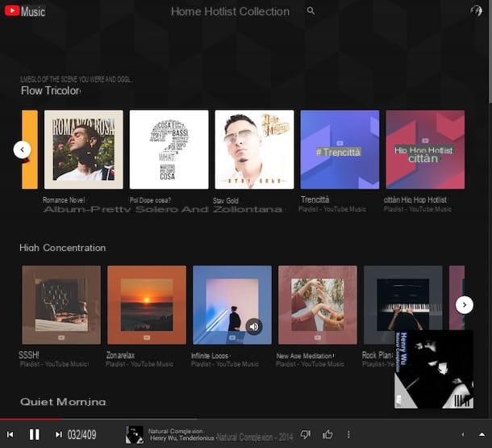
Task: Go to the Home tab
Action: pos(186,11)
